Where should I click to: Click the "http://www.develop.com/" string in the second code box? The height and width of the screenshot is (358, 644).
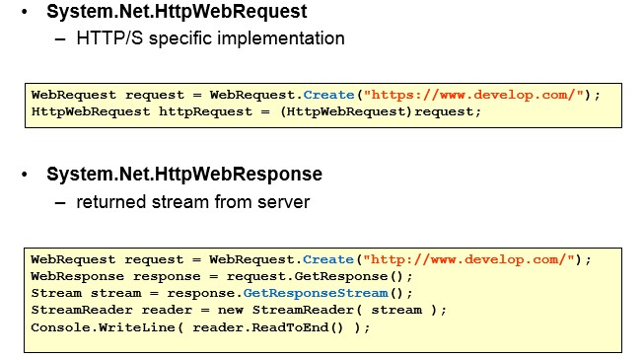click(468, 259)
